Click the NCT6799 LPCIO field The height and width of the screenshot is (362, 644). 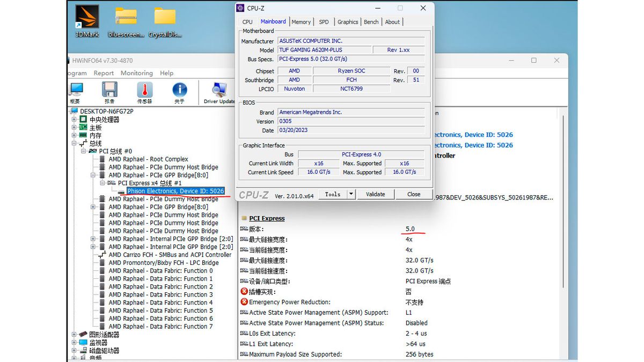[352, 89]
